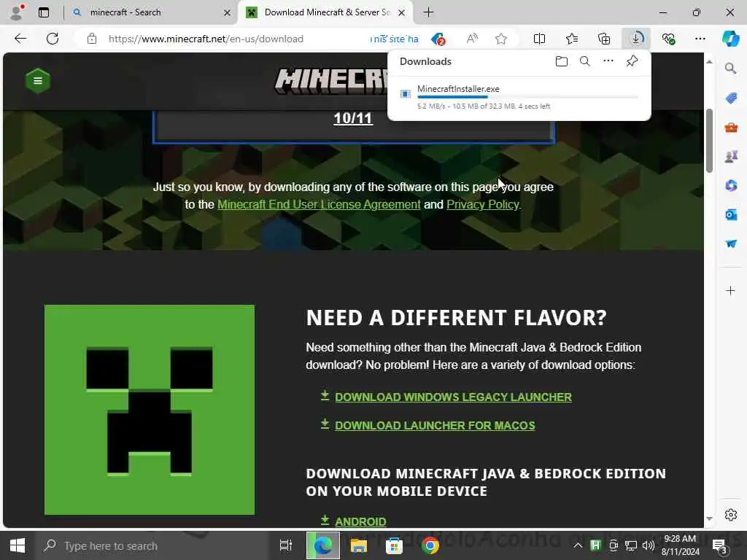
Task: Open the Privacy Policy link
Action: click(x=483, y=204)
